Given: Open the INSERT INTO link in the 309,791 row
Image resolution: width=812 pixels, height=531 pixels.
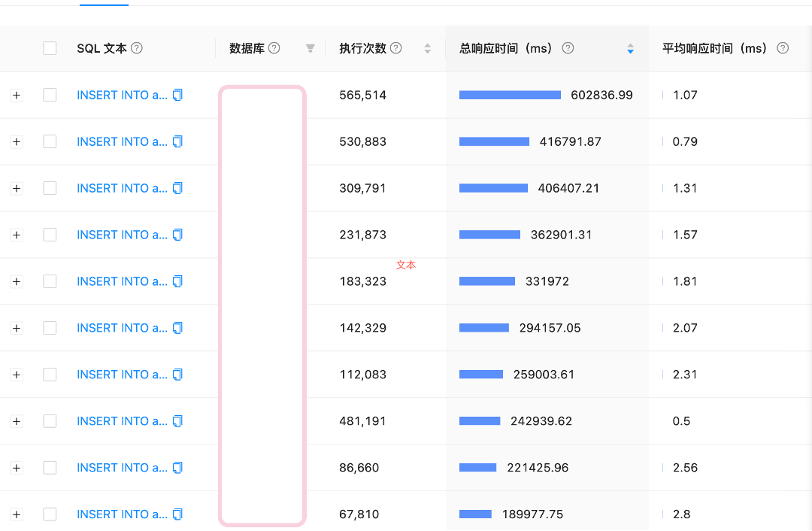Looking at the screenshot, I should (x=122, y=188).
